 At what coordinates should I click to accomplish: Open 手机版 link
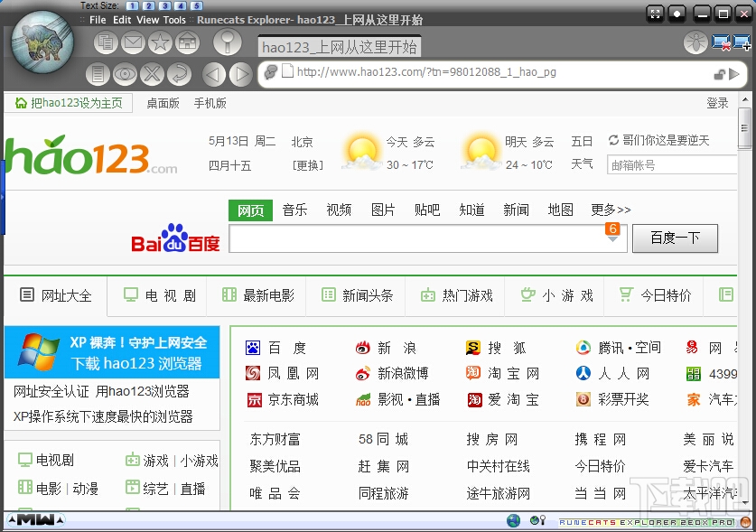pyautogui.click(x=210, y=103)
